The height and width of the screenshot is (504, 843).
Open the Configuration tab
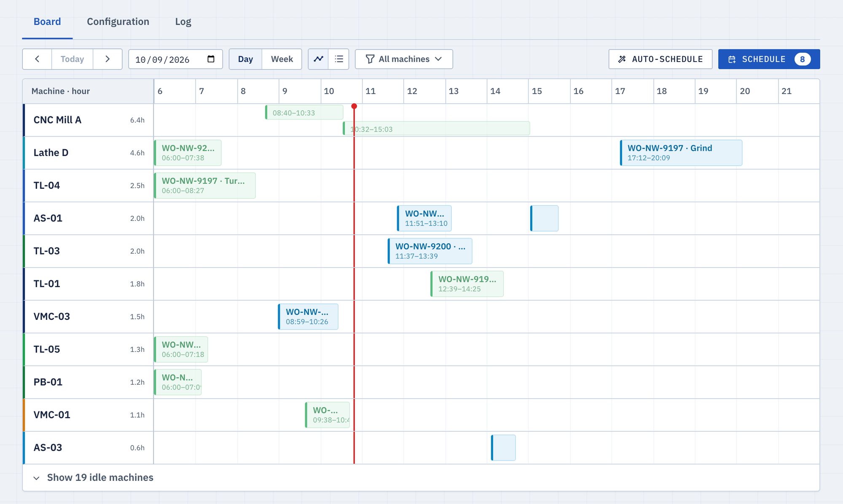click(118, 21)
